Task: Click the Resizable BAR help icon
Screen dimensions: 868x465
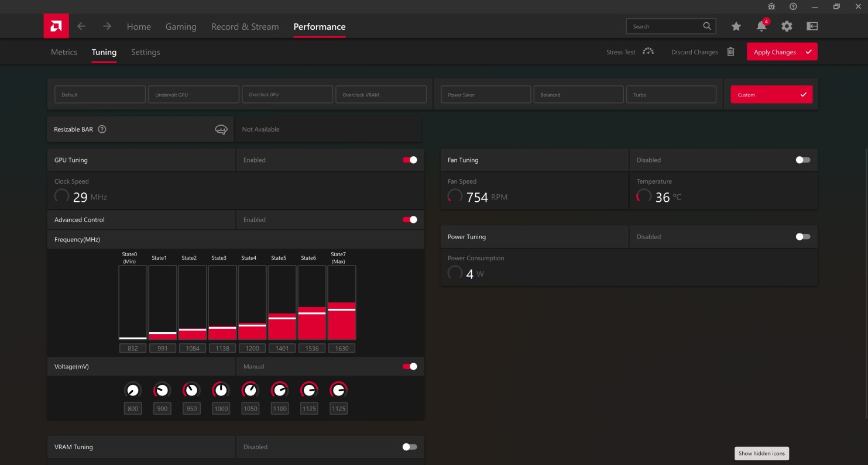Action: click(x=102, y=129)
